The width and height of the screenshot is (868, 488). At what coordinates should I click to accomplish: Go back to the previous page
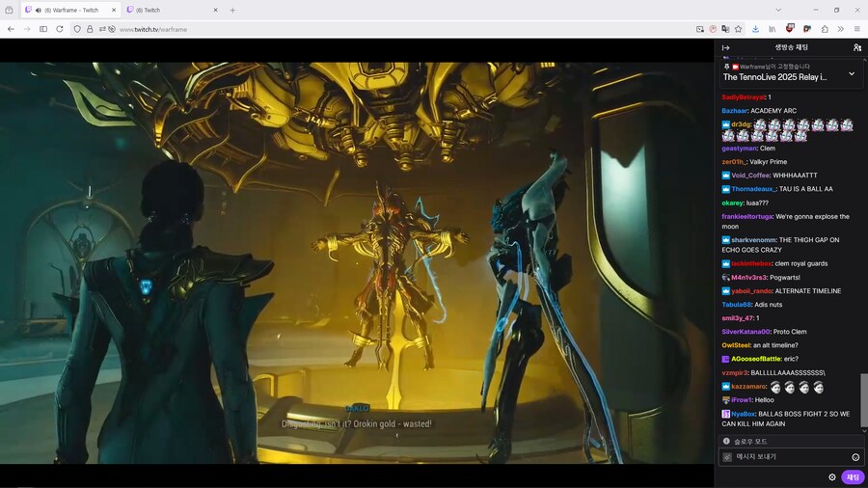pyautogui.click(x=11, y=29)
